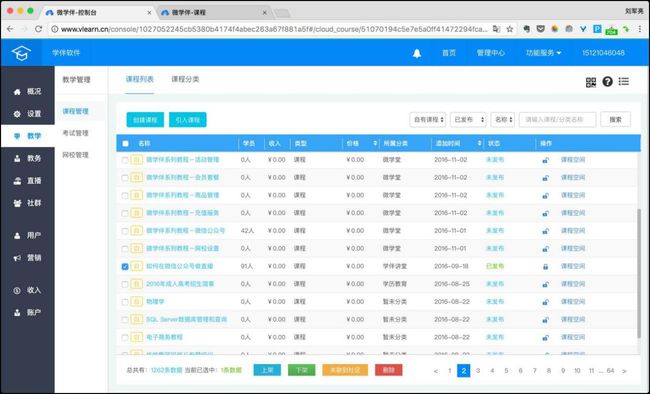The width and height of the screenshot is (650, 394).
Task: Switch to the 课程分类 tab
Action: point(185,79)
